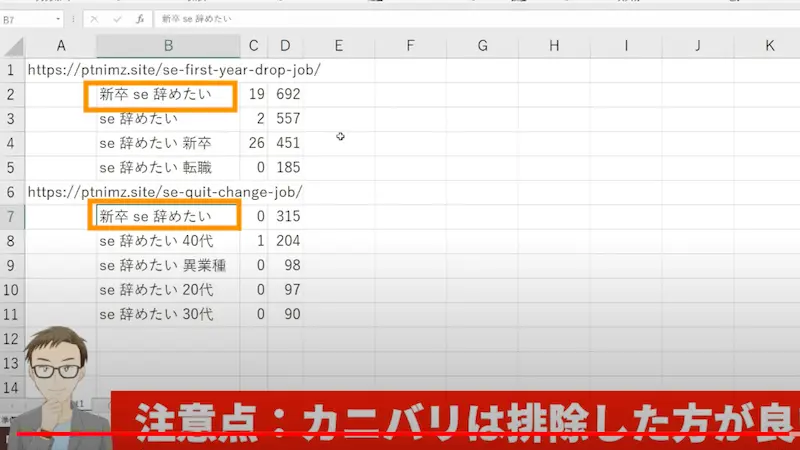This screenshot has height=450, width=800.
Task: Click cell with value 692
Action: tap(289, 95)
